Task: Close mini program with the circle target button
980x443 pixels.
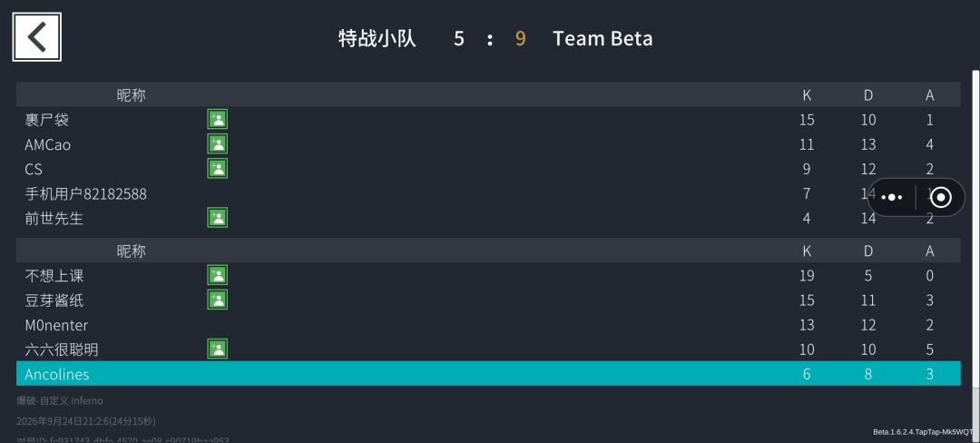Action: (941, 198)
